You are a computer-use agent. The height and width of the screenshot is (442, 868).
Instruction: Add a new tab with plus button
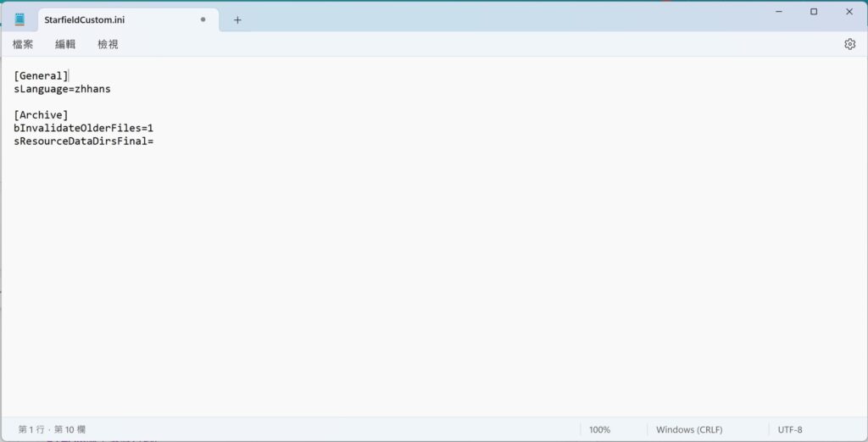click(237, 20)
